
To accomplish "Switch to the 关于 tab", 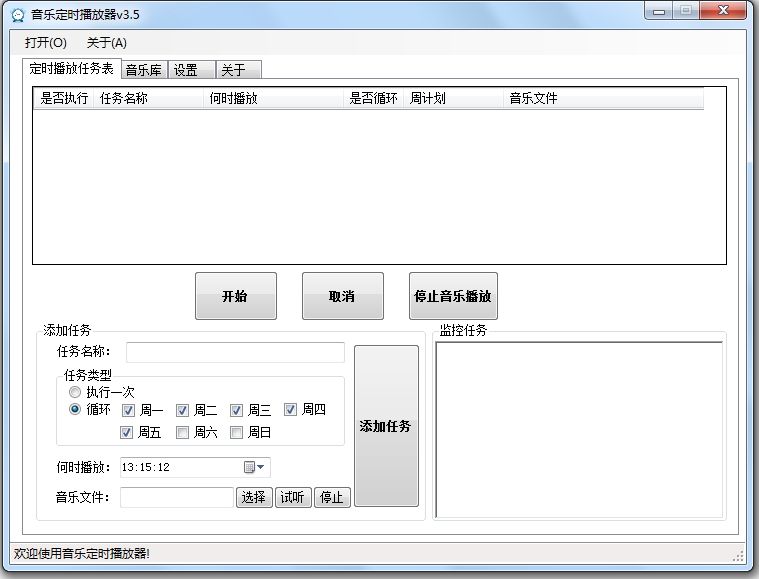I will click(x=239, y=70).
